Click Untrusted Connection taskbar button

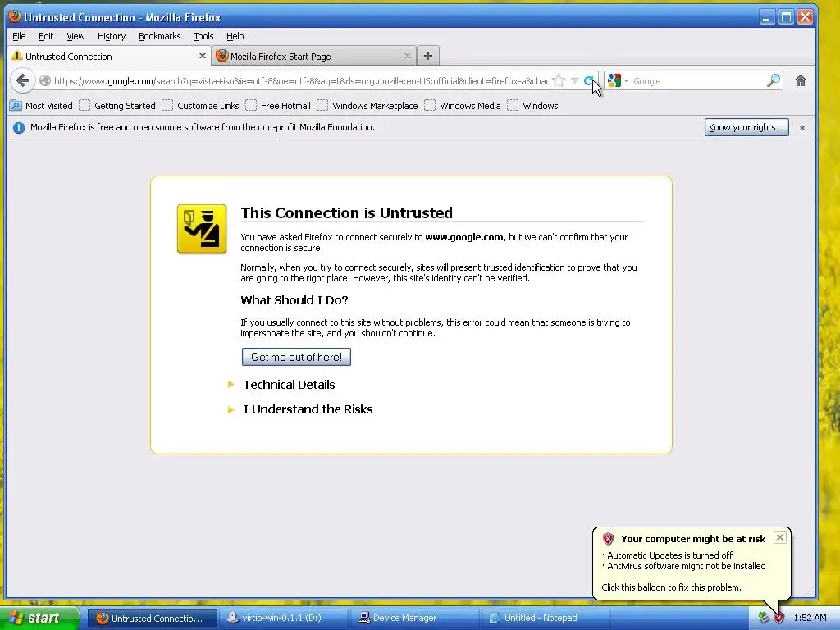[152, 618]
